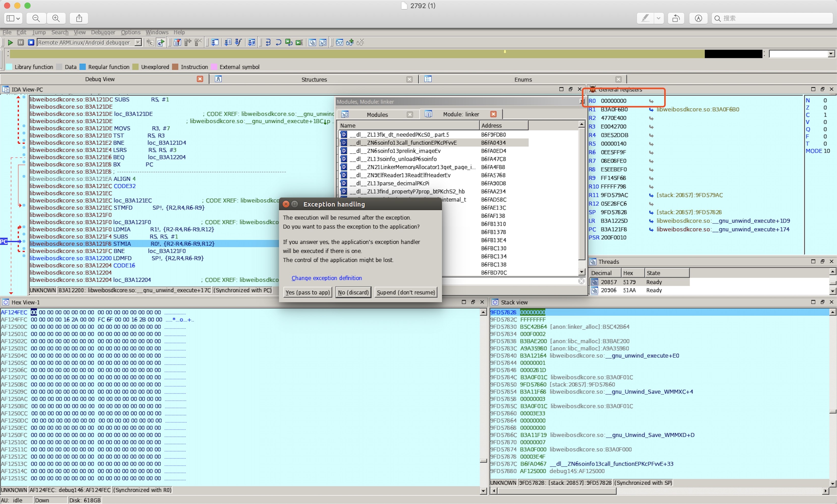Select the No (discard) option for the exception
The height and width of the screenshot is (504, 837).
pyautogui.click(x=353, y=292)
